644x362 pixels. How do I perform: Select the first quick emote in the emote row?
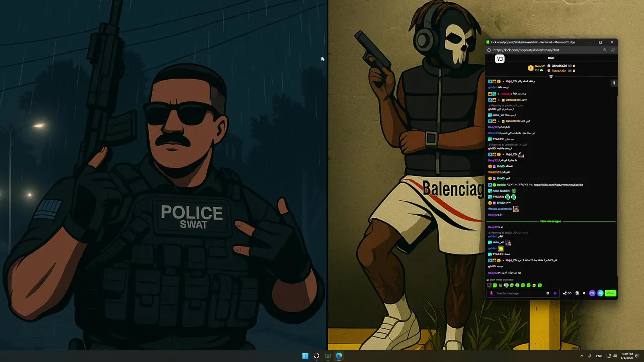[489, 285]
